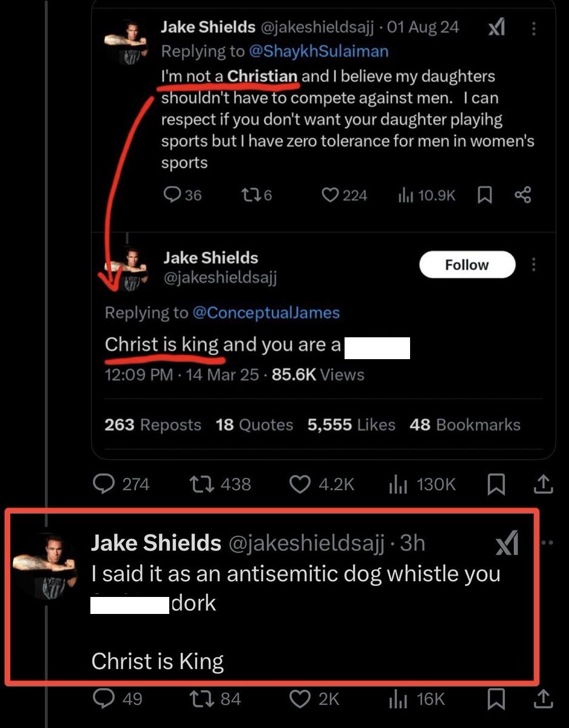Open the @ShaykhSulaiman mention link
This screenshot has width=569, height=728.
(x=318, y=51)
